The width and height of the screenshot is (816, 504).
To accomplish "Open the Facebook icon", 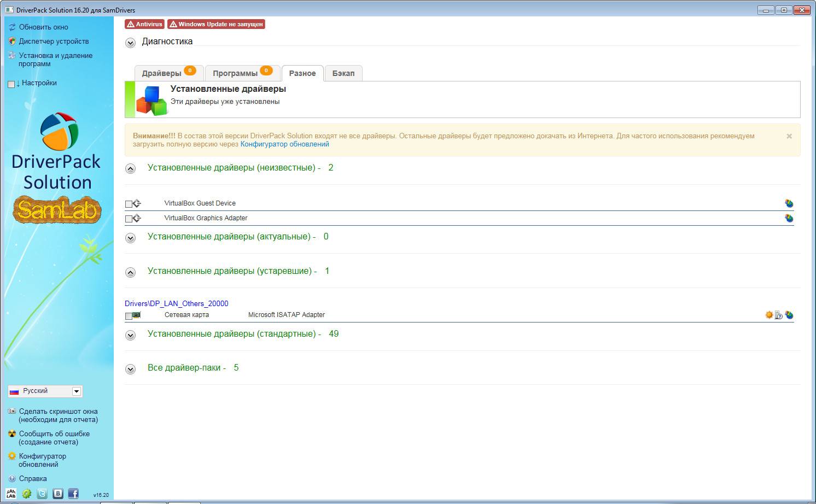I will pyautogui.click(x=73, y=494).
